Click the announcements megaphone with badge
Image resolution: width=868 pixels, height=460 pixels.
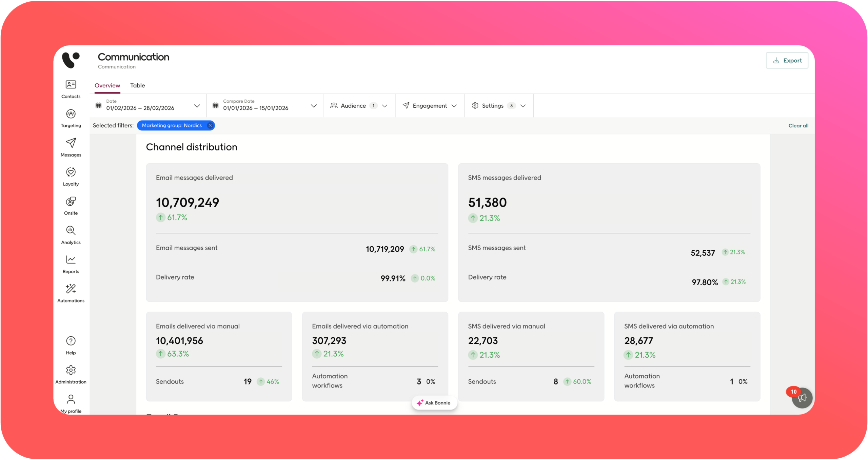click(802, 398)
